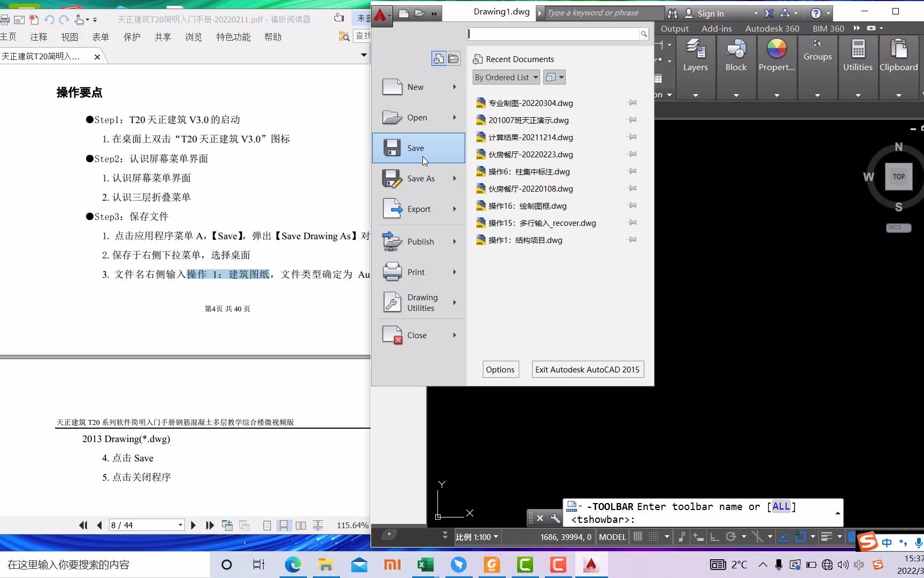Pin 计算结果-20211214.dwg to recent list
Image resolution: width=924 pixels, height=578 pixels.
click(x=633, y=137)
